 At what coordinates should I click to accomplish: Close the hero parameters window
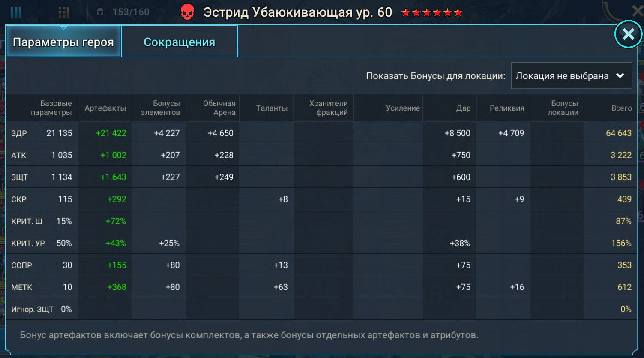tap(628, 34)
